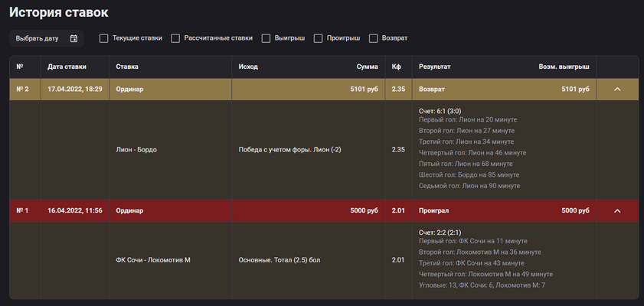The width and height of the screenshot is (644, 306).
Task: Click the Счет: 6:1 (3:0) line
Action: pos(440,111)
